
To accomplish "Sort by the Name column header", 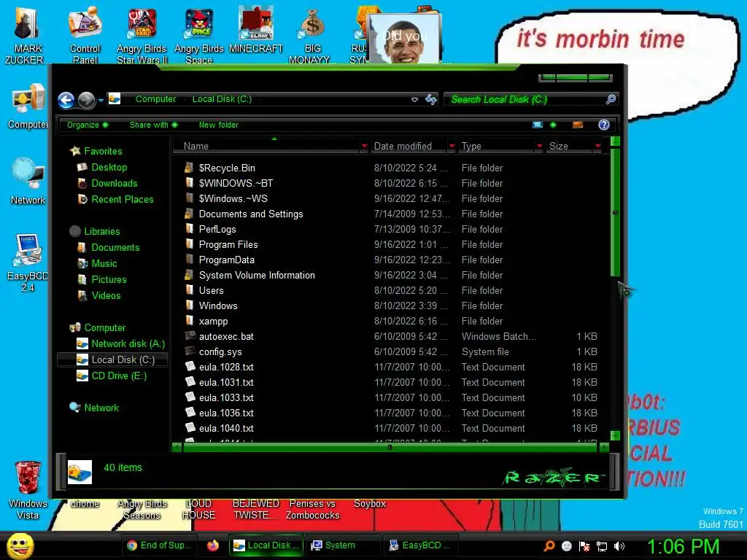I will pos(267,146).
